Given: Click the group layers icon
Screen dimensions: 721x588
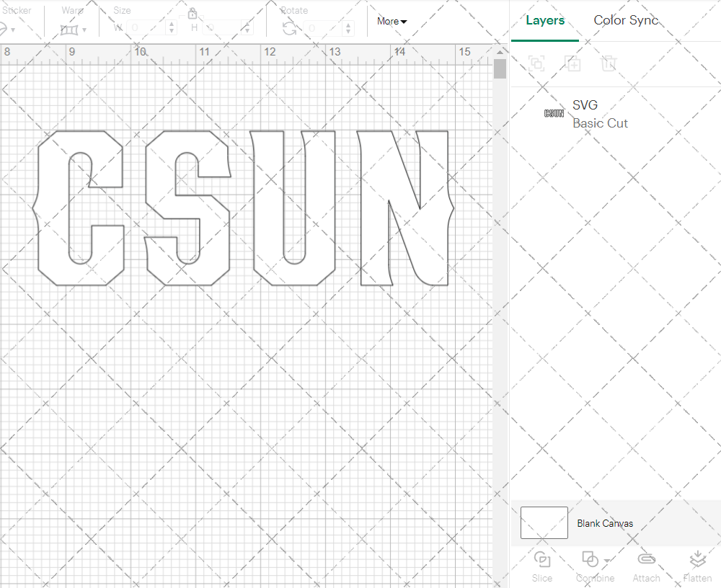Looking at the screenshot, I should tap(537, 63).
